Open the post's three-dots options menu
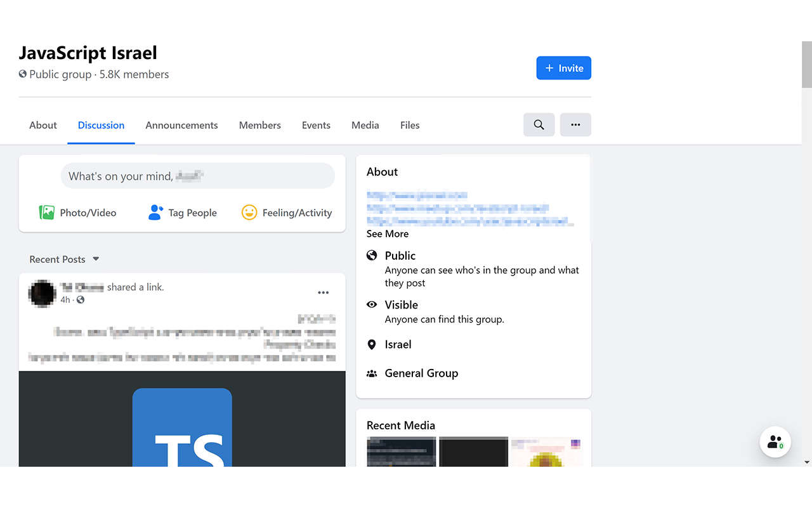 pyautogui.click(x=323, y=292)
